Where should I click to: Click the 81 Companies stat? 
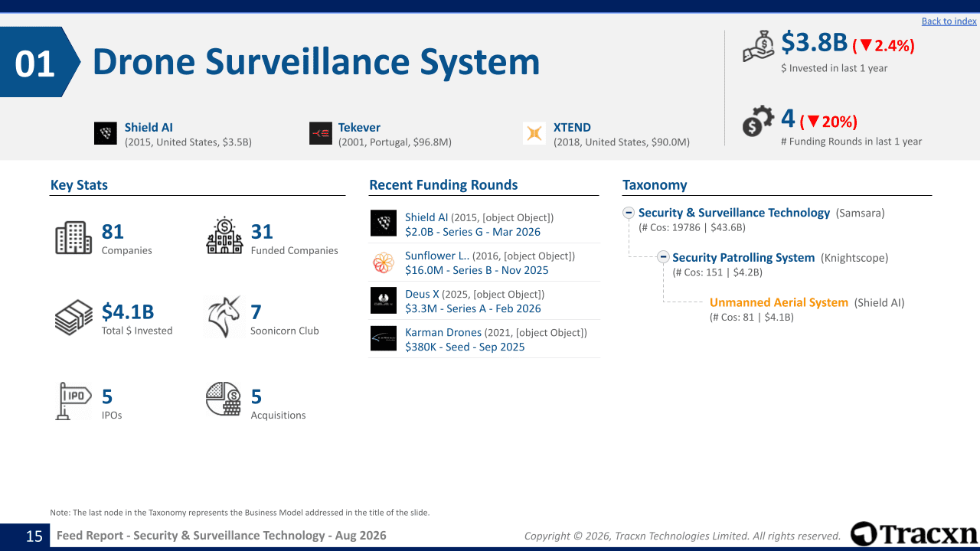coord(126,238)
